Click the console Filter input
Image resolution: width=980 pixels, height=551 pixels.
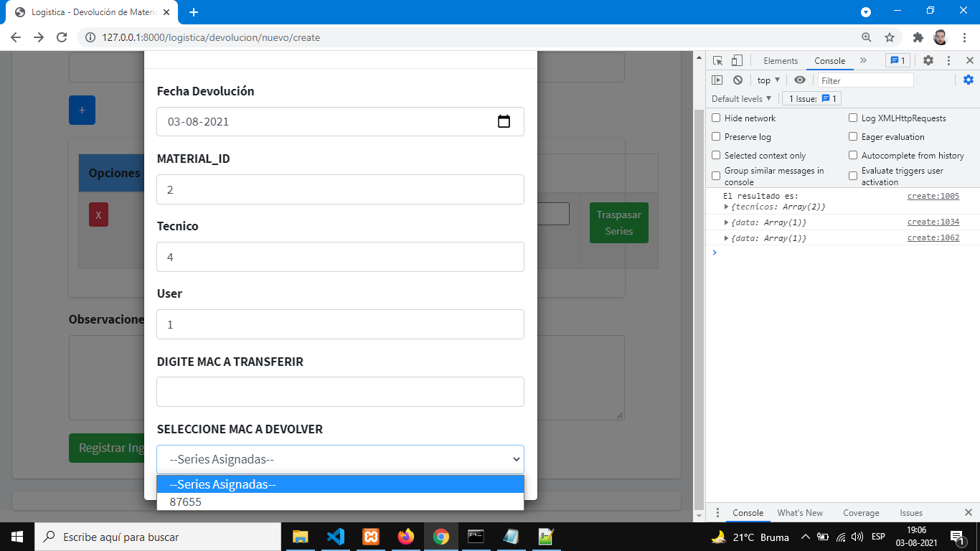865,80
